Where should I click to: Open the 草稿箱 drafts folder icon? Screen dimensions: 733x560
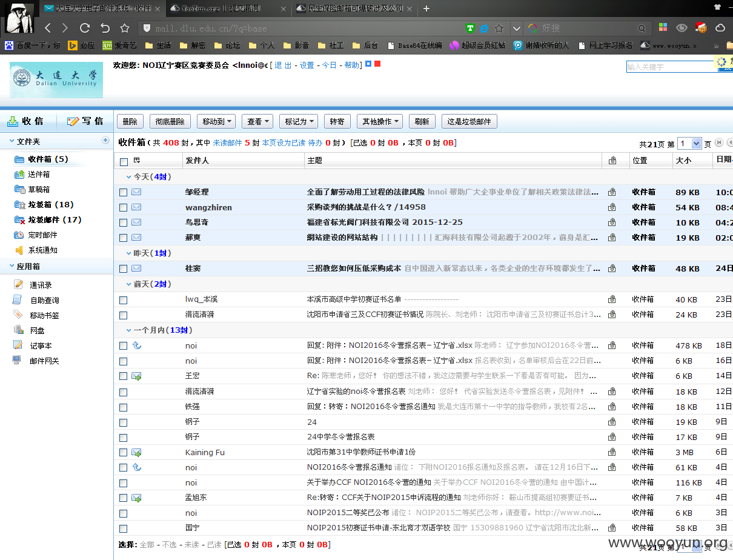[x=19, y=190]
